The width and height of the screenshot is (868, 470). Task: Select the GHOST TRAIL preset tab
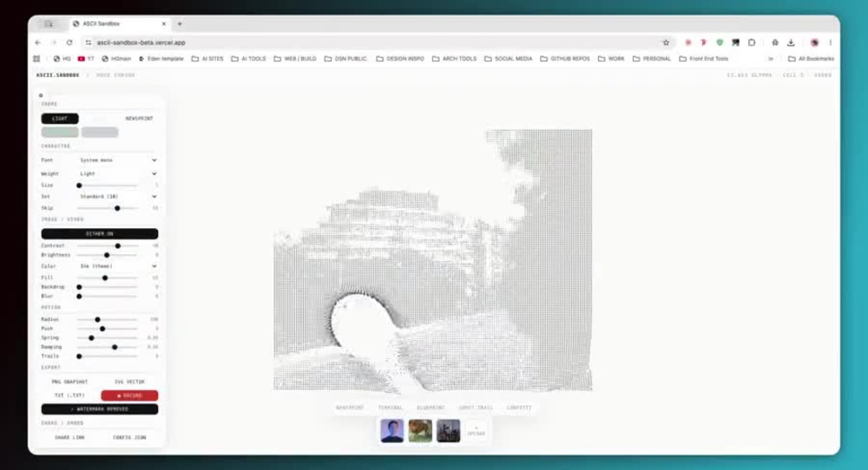pos(476,408)
